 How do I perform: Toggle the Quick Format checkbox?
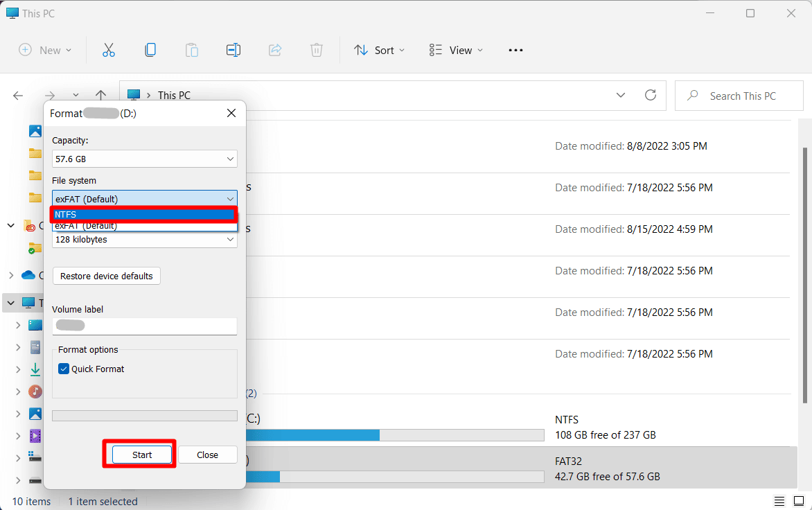click(64, 369)
